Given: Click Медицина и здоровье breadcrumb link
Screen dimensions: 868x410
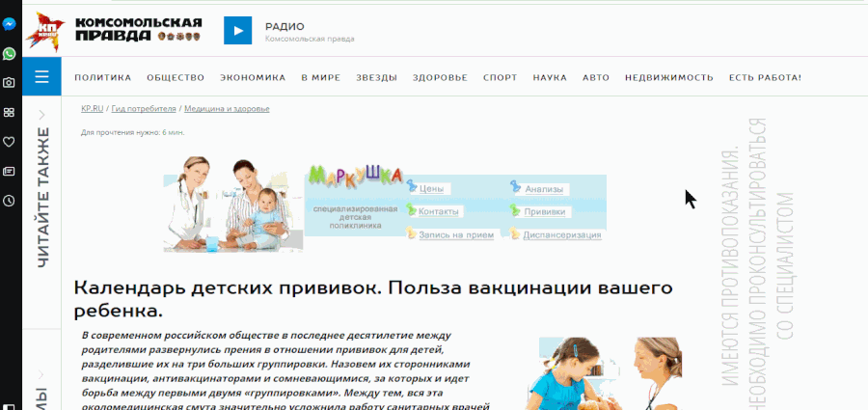Looking at the screenshot, I should 227,109.
